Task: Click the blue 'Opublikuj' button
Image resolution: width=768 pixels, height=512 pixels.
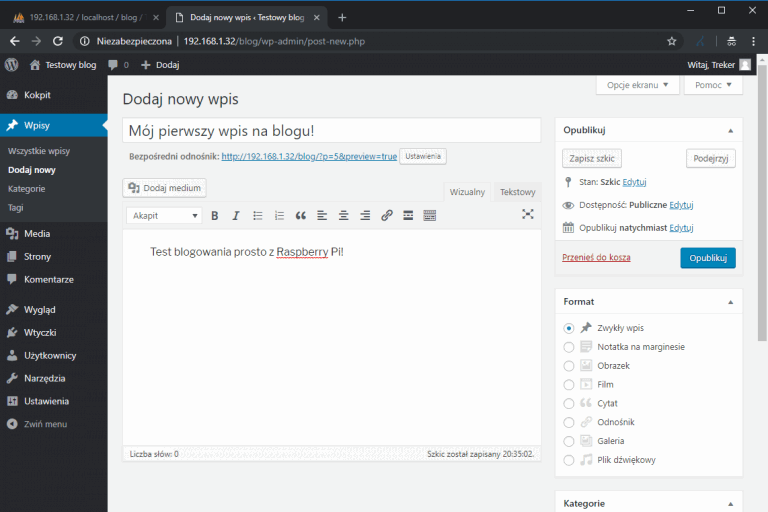Action: (x=707, y=258)
